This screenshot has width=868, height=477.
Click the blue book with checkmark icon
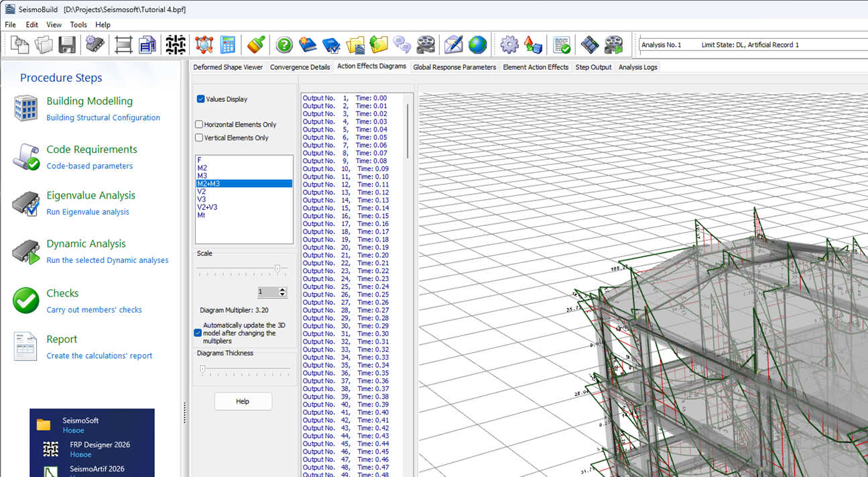[331, 45]
